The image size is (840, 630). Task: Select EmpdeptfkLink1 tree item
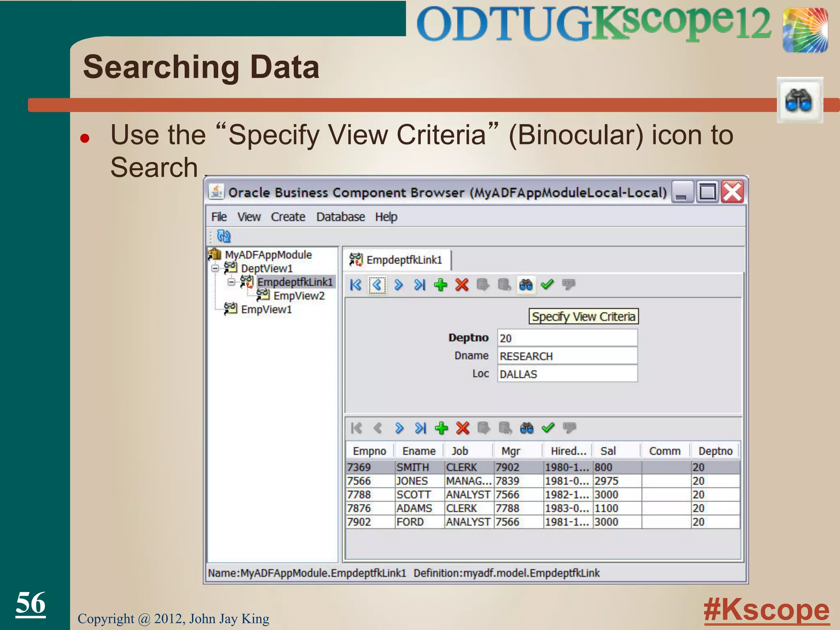295,282
